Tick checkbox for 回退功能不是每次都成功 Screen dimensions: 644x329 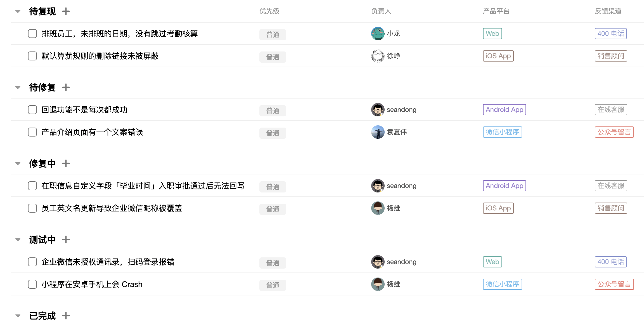point(32,110)
